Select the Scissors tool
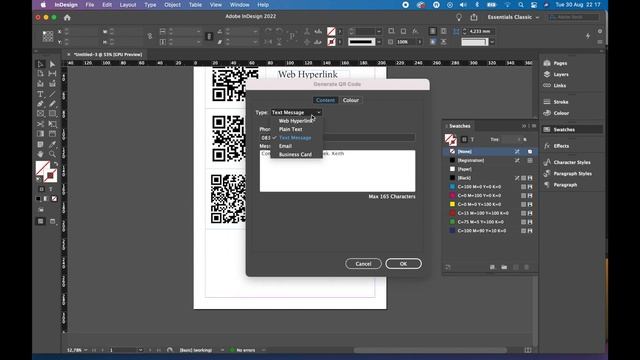The height and width of the screenshot is (360, 640). pos(40,124)
